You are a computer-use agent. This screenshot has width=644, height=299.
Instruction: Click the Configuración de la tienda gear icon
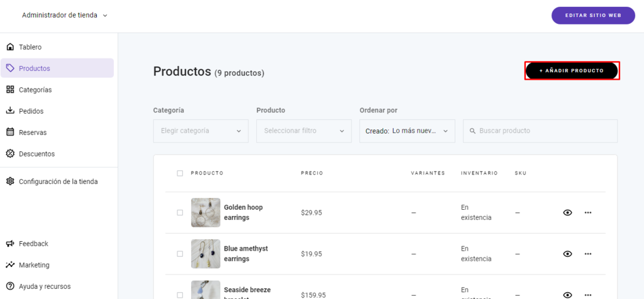pyautogui.click(x=10, y=182)
